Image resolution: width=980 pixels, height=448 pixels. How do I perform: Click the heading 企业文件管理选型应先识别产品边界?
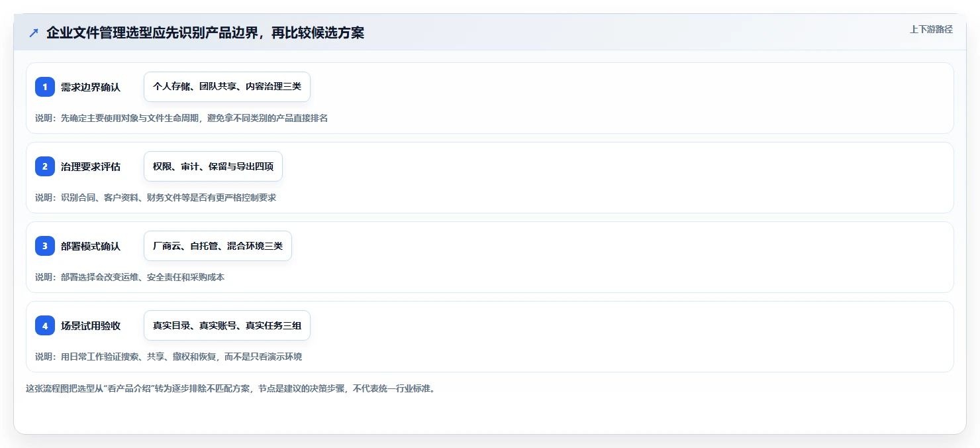point(205,32)
